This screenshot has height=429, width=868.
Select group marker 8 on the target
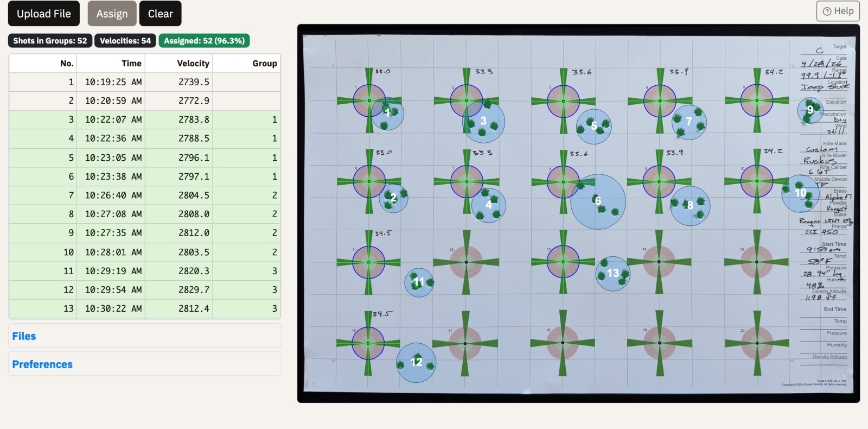(x=690, y=205)
